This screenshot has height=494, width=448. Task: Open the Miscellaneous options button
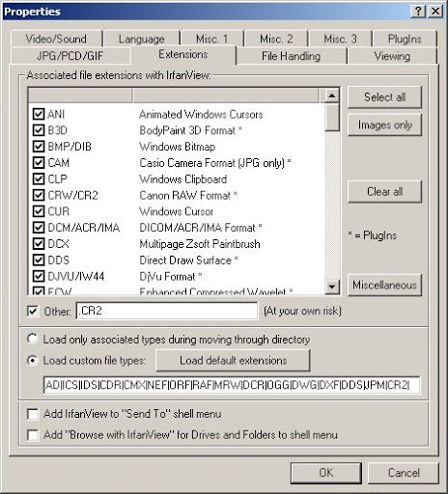[384, 285]
